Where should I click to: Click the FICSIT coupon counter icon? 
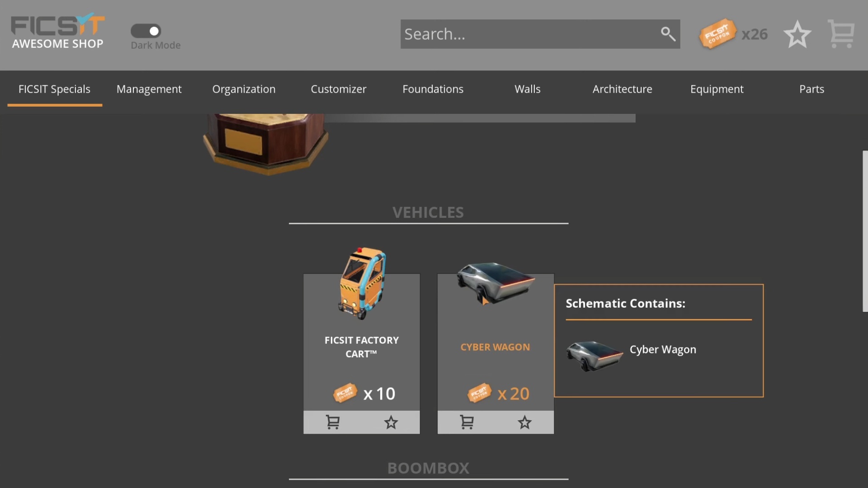tap(718, 34)
